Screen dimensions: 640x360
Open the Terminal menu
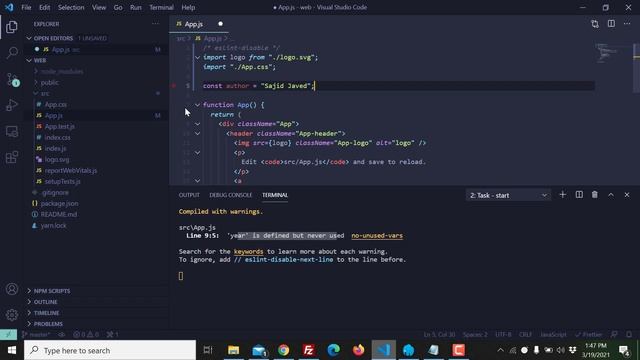tap(161, 7)
